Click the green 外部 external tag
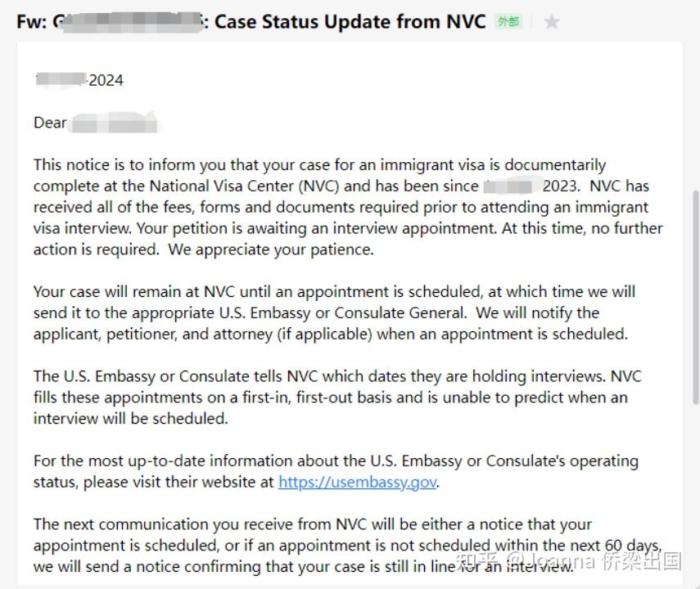Image resolution: width=700 pixels, height=589 pixels. click(508, 22)
